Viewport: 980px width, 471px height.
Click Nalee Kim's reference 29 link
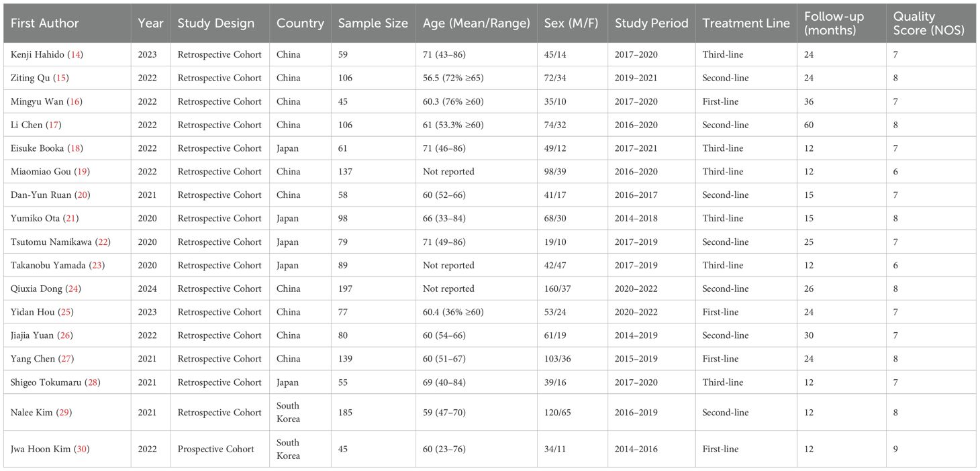64,413
